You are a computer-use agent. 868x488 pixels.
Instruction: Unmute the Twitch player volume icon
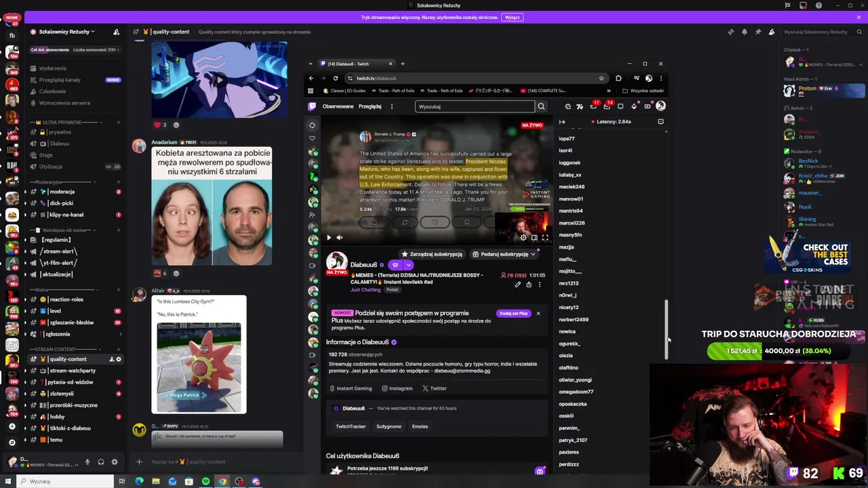[340, 237]
